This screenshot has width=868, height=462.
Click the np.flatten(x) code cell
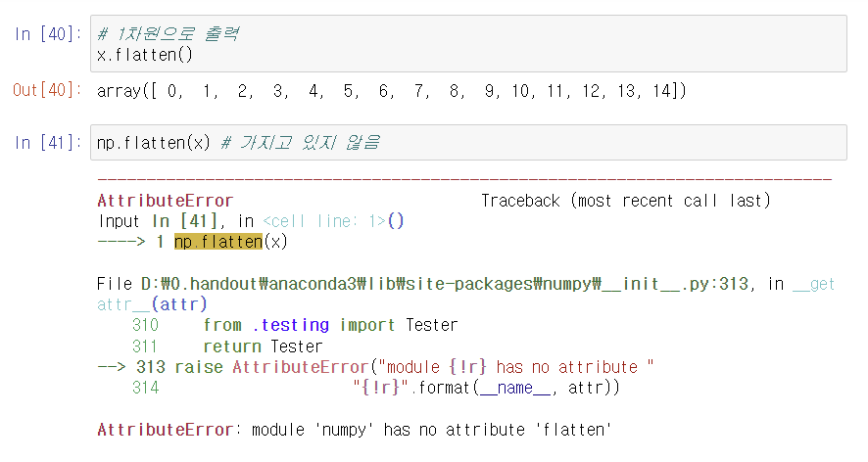coord(468,143)
